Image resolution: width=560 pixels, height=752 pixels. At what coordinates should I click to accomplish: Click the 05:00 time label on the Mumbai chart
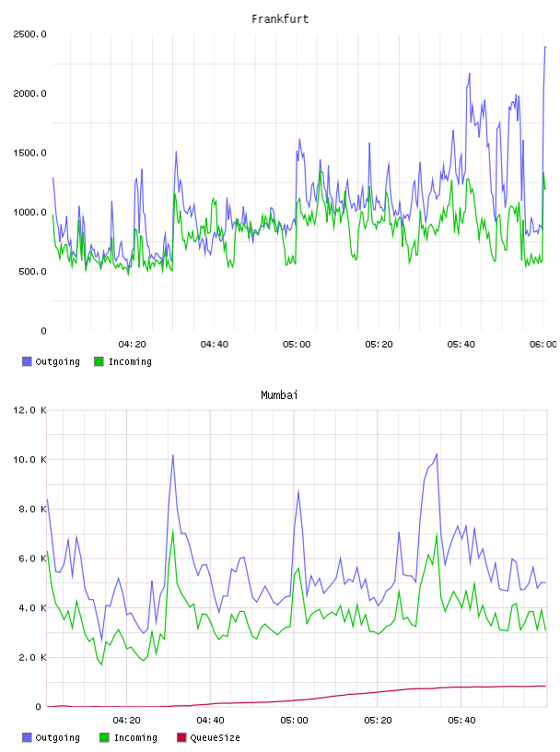[295, 721]
